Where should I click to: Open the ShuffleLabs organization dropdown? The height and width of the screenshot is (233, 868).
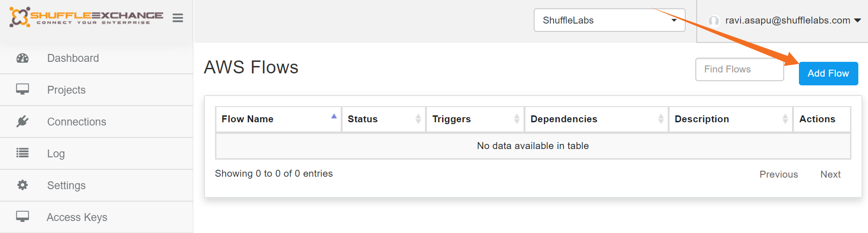click(x=609, y=20)
